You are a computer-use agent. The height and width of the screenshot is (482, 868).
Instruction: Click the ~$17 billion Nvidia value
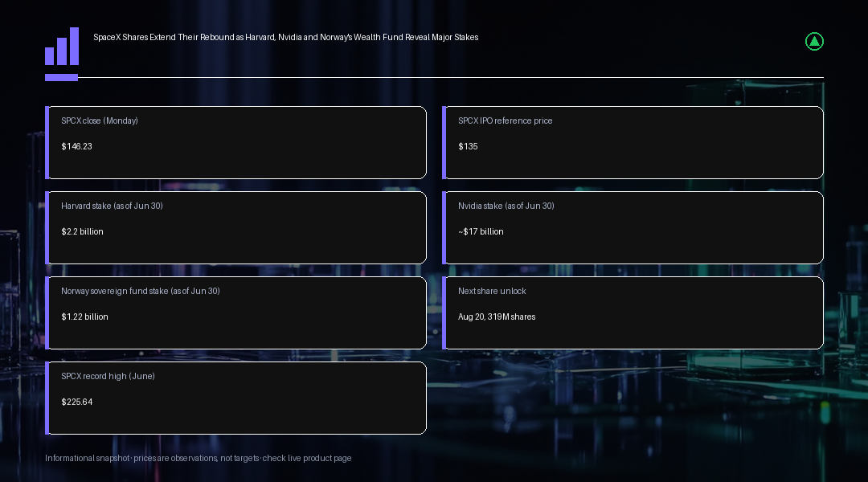[x=481, y=232]
